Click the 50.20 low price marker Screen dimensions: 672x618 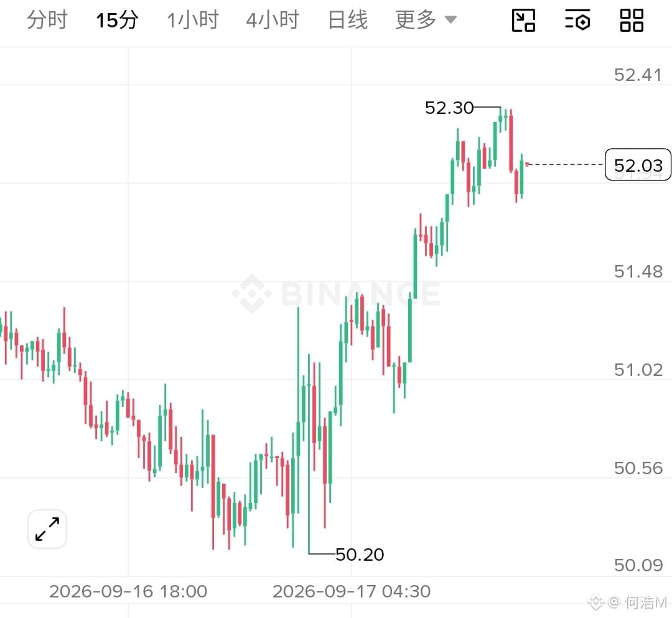360,555
